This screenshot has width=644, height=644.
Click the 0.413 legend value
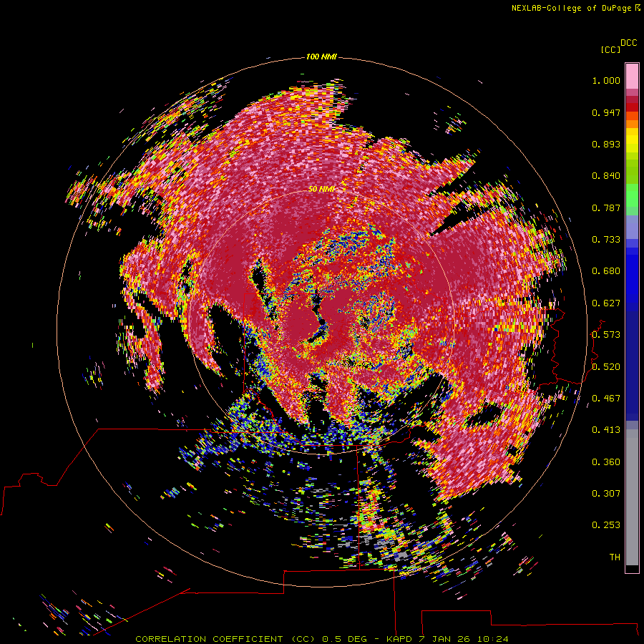click(x=606, y=430)
